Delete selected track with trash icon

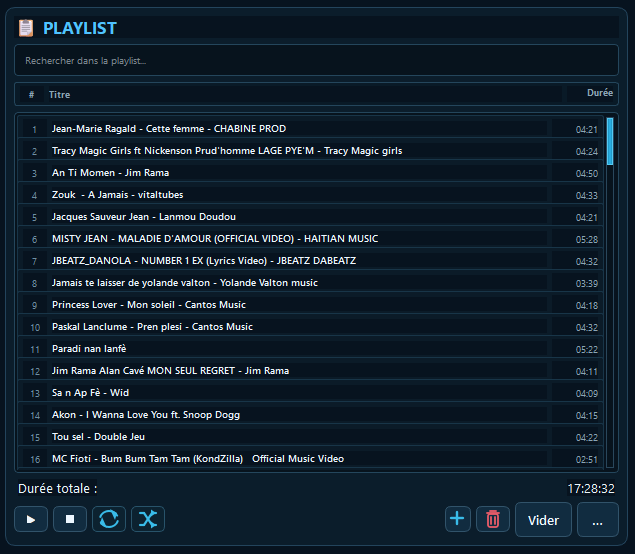[493, 519]
